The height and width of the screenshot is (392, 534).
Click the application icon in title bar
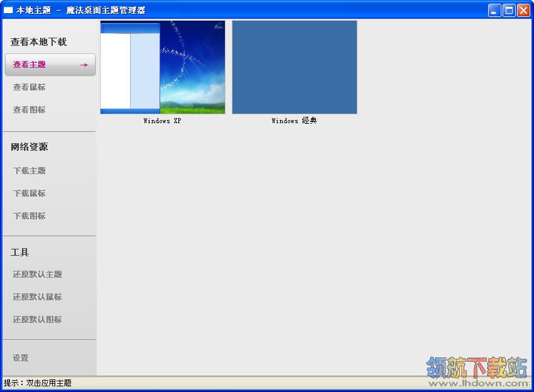point(8,10)
